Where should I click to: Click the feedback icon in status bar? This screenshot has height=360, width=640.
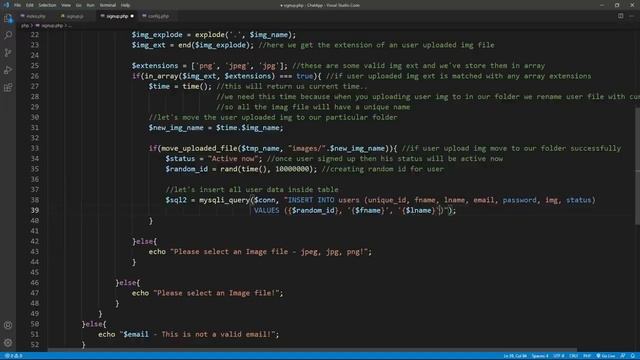click(623, 356)
